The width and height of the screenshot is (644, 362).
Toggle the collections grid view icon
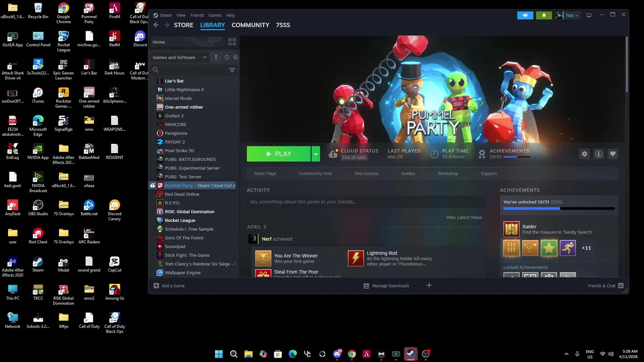pyautogui.click(x=232, y=42)
